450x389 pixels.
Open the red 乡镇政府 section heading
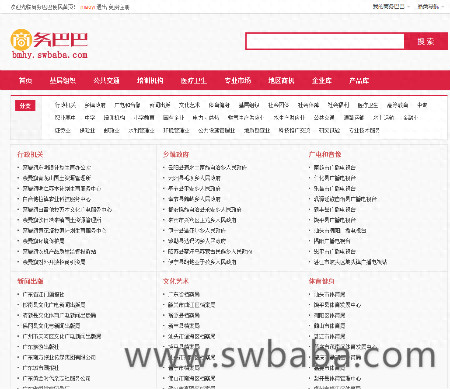176,154
